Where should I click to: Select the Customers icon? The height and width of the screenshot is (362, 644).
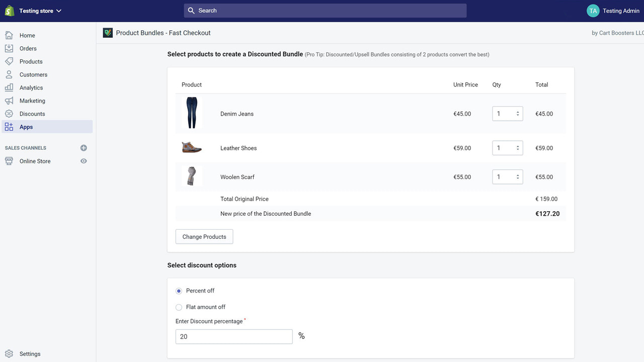point(10,74)
